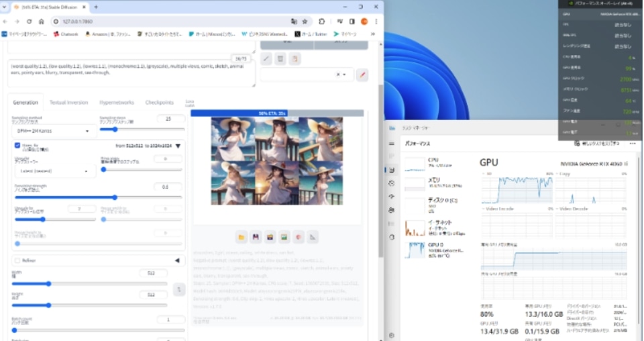This screenshot has width=644, height=341.
Task: Show more bookmarks chevron in bookmarks bar
Action: (372, 34)
